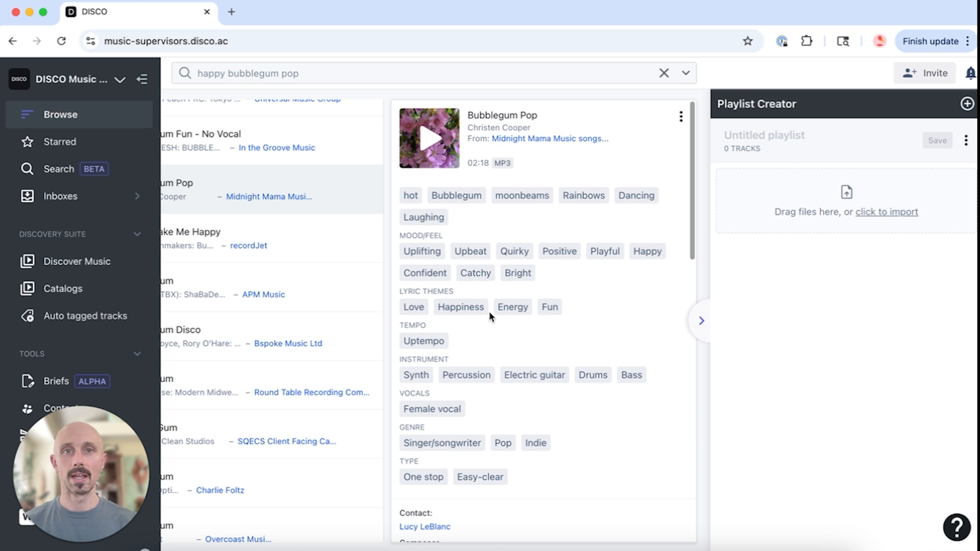Viewport: 980px width, 551px height.
Task: Collapse the navigation sidebar
Action: 142,80
